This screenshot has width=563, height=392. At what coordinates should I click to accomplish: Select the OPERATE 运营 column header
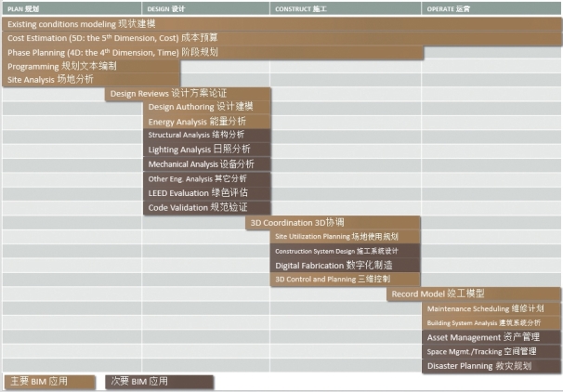pyautogui.click(x=491, y=8)
